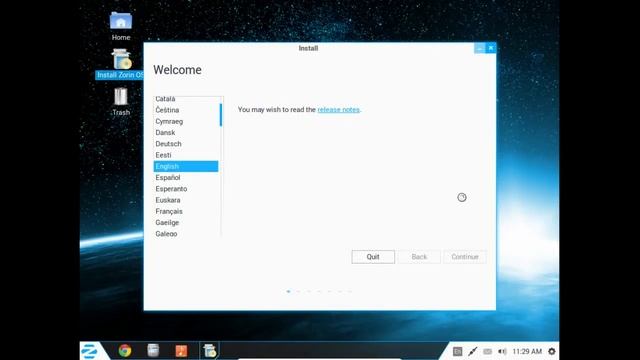Click the Continue button
640x360 pixels.
coord(465,257)
